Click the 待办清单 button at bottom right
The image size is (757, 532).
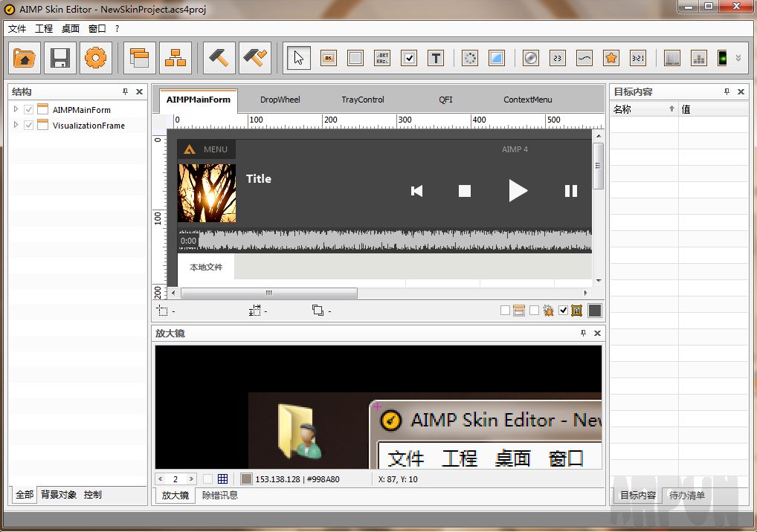[x=686, y=494]
